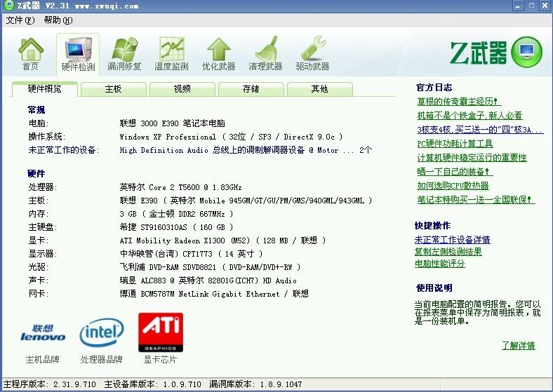Open 温度监测 temperature monitor
The height and width of the screenshot is (392, 553).
pos(171,54)
